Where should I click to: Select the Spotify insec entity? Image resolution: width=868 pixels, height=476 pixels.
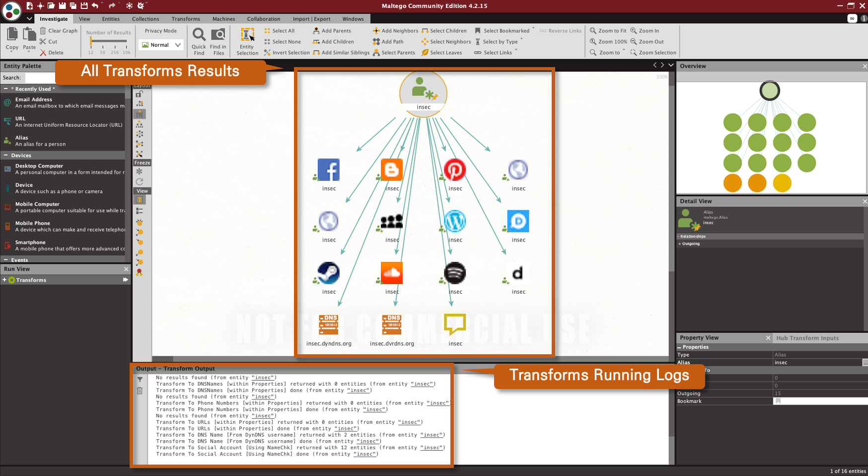click(x=455, y=273)
